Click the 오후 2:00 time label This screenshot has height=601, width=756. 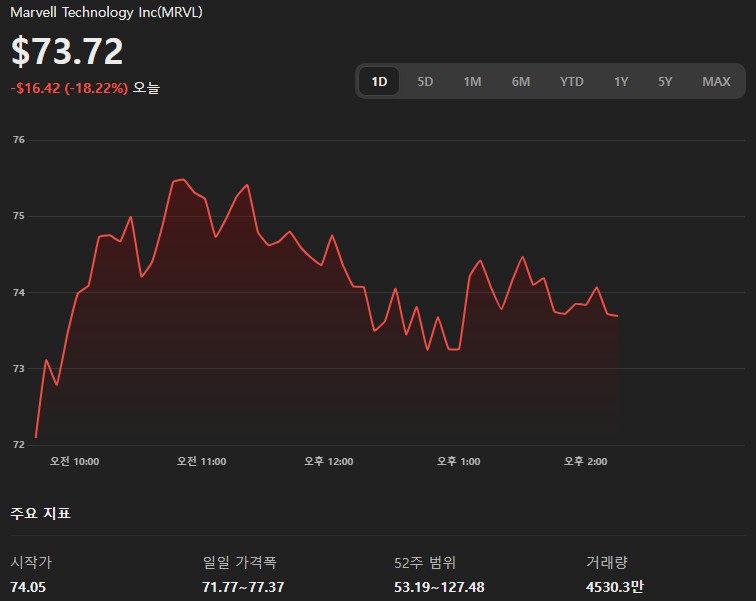point(586,461)
